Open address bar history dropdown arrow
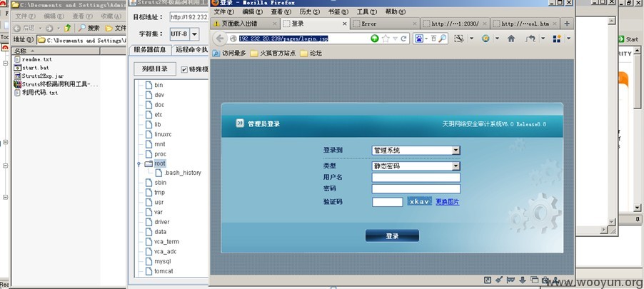644x289 pixels. pyautogui.click(x=395, y=39)
